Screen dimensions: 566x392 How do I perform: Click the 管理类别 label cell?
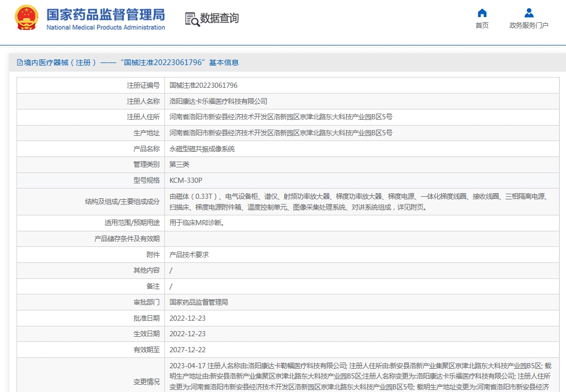pos(90,164)
